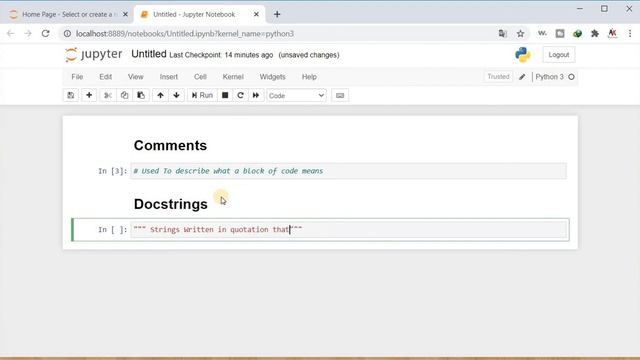
Task: Interrupt the kernel with stop icon
Action: pyautogui.click(x=225, y=96)
